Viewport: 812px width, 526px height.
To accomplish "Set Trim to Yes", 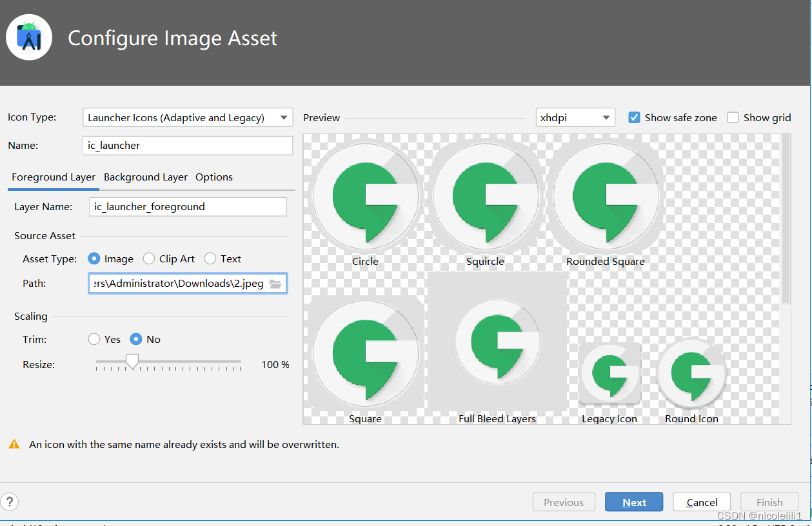I will (94, 339).
